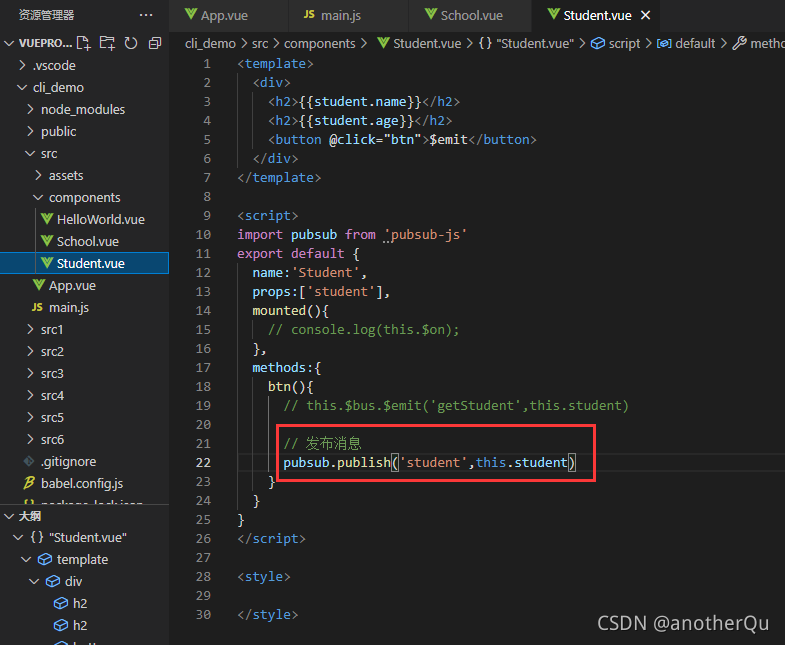The height and width of the screenshot is (645, 785).
Task: Click the 发布消息 comment line
Action: click(x=322, y=444)
